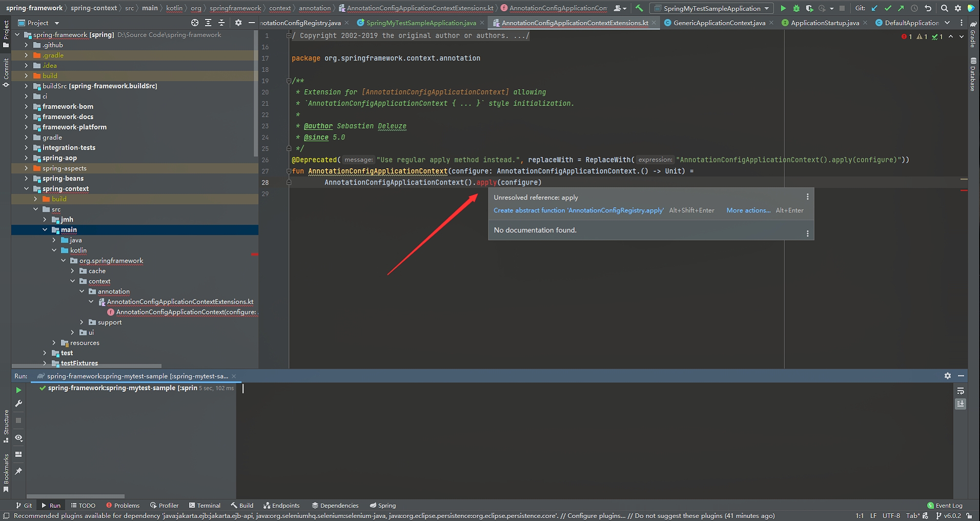Open More actions in the error popup
980x521 pixels.
click(x=748, y=210)
